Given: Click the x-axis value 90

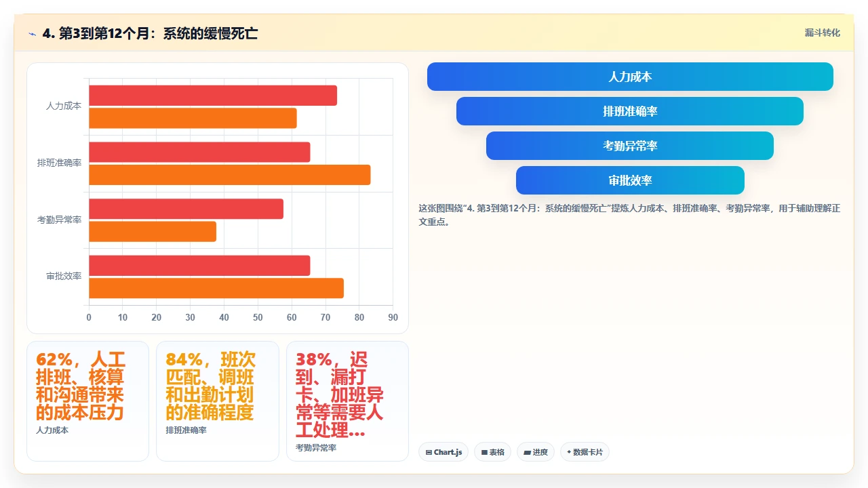Looking at the screenshot, I should tap(393, 317).
